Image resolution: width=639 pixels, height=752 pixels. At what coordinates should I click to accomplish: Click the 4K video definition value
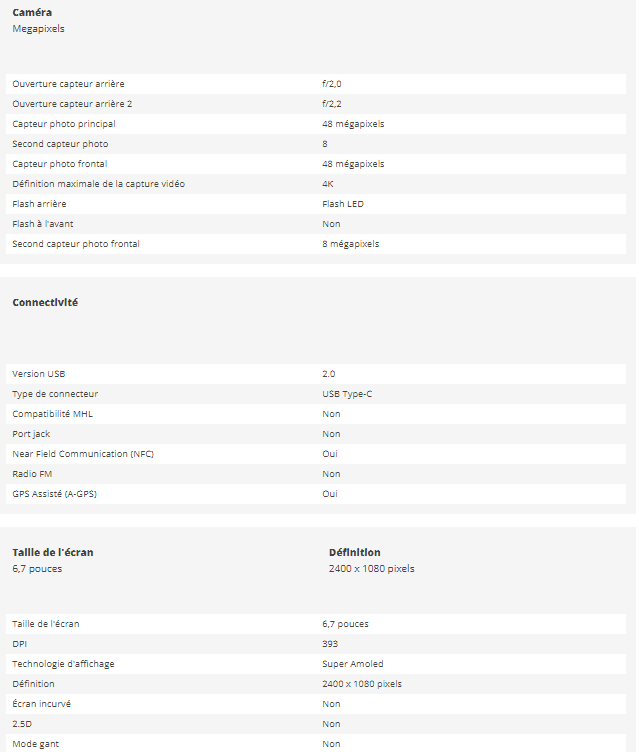tap(328, 184)
